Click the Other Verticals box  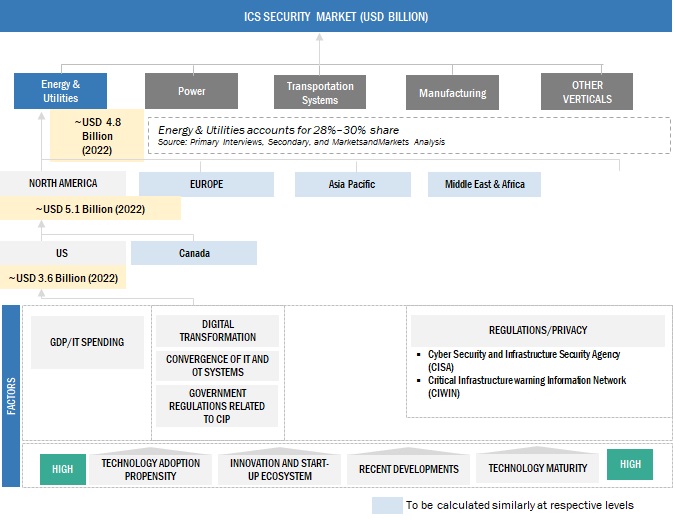586,92
